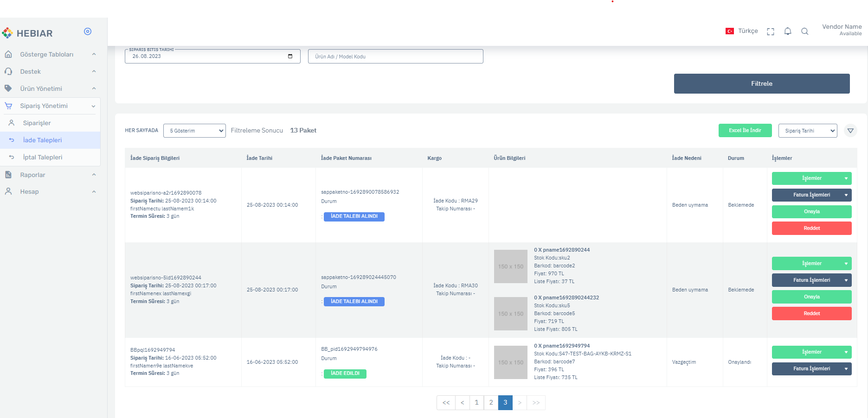Click the Hesap user icon
Viewport: 868px width, 418px height.
[8, 191]
